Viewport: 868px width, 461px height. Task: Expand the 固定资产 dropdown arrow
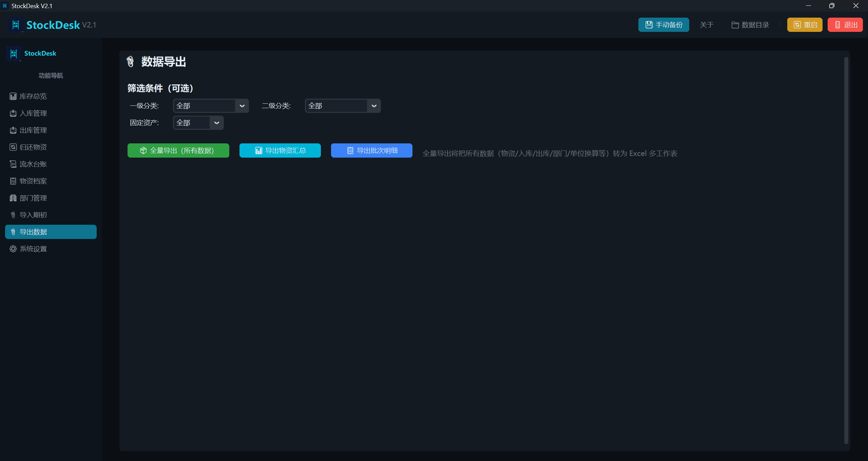[217, 123]
